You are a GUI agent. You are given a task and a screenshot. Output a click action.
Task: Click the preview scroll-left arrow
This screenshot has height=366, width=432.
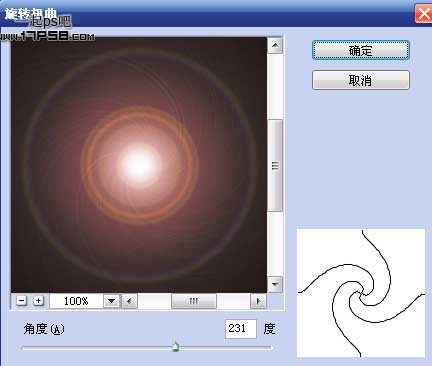tap(129, 301)
